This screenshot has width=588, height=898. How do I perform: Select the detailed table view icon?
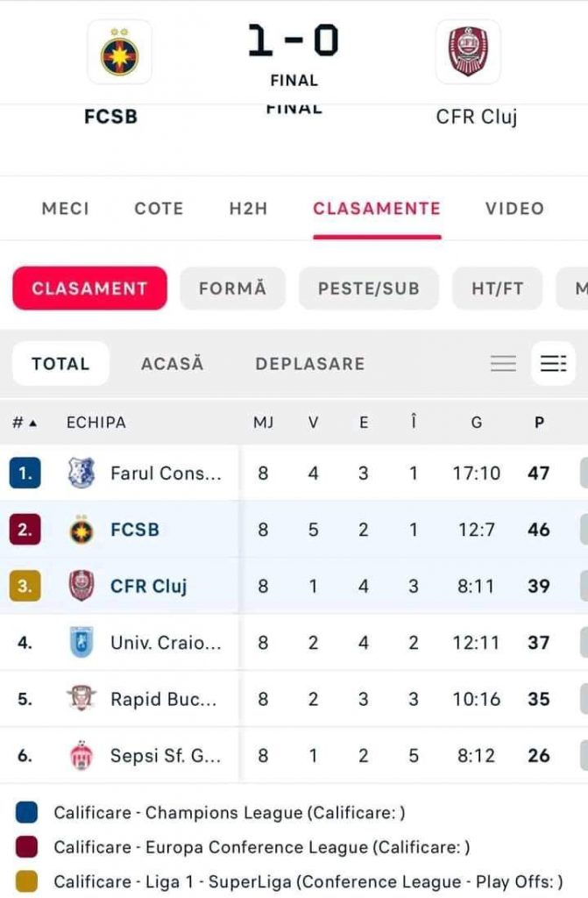point(553,364)
